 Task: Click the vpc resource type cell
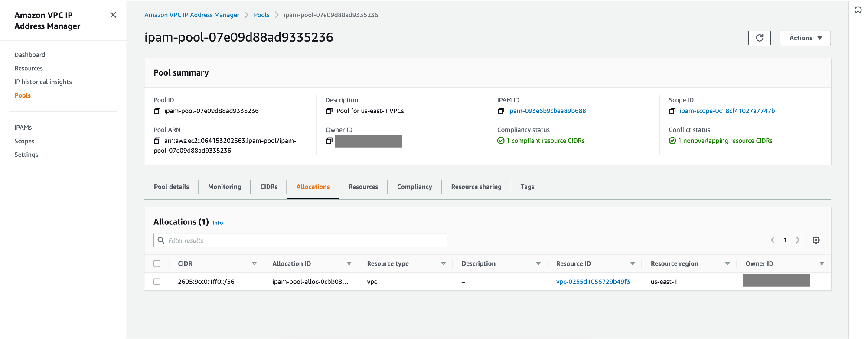point(372,282)
